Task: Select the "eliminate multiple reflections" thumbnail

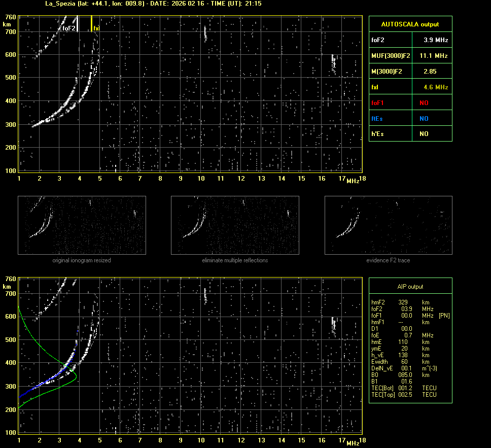Action: (x=235, y=225)
